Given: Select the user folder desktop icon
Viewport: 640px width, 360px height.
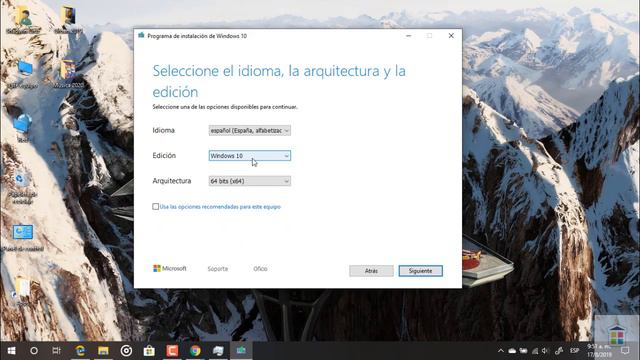Looking at the screenshot, I should (23, 20).
